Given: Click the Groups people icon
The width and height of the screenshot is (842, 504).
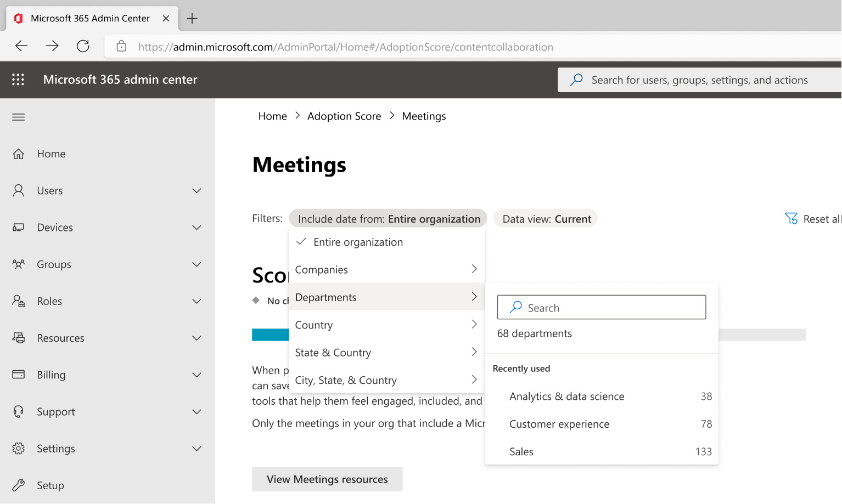Looking at the screenshot, I should click(19, 264).
